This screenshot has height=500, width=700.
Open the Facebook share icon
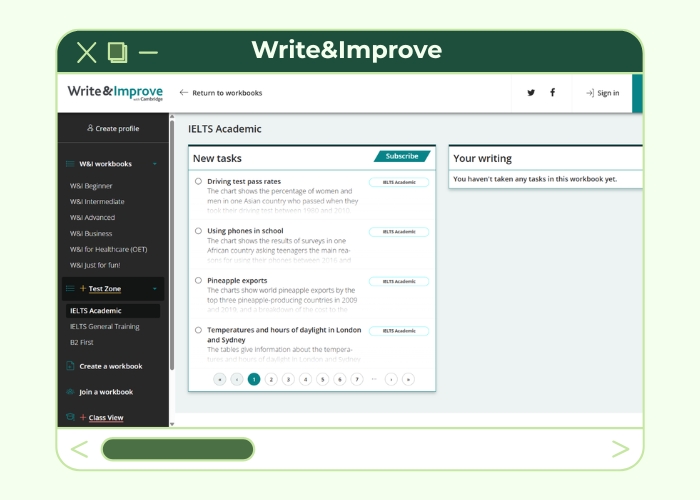(553, 92)
